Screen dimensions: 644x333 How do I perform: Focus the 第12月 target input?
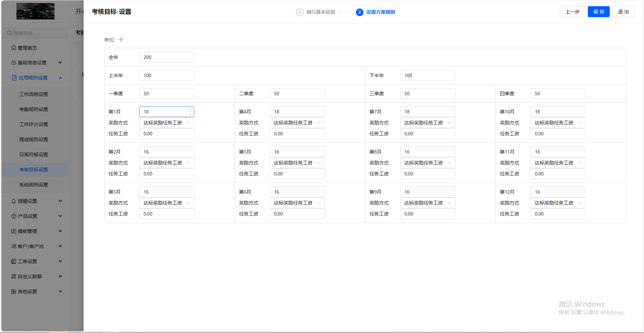pos(558,192)
